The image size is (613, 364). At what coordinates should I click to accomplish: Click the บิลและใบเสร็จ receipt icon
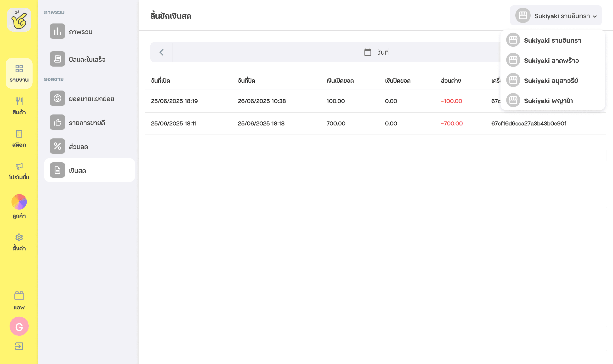pos(57,59)
